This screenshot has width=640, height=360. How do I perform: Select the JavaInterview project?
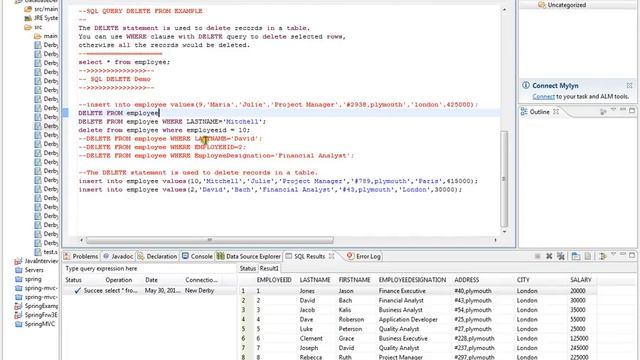(36, 261)
